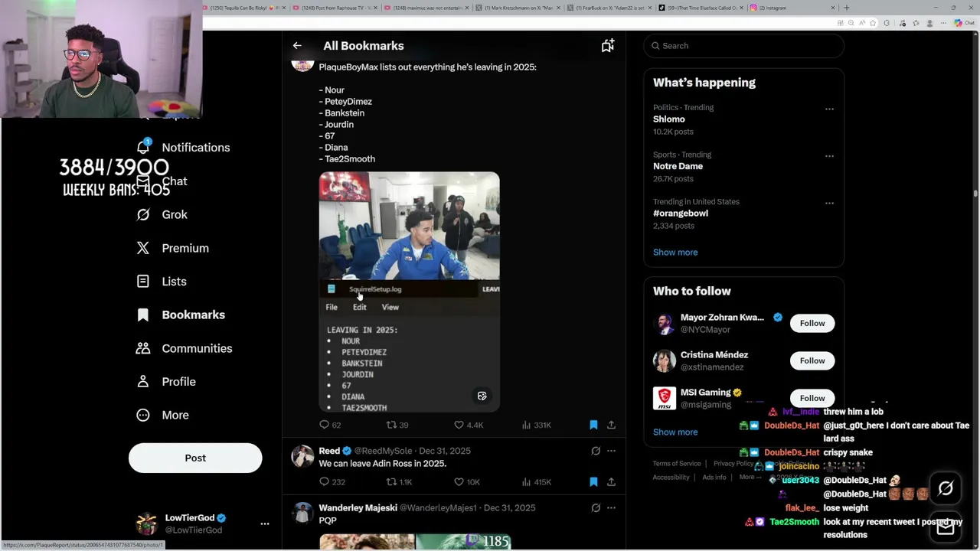The image size is (980, 551).
Task: Open Reed's profile avatar
Action: coord(302,457)
